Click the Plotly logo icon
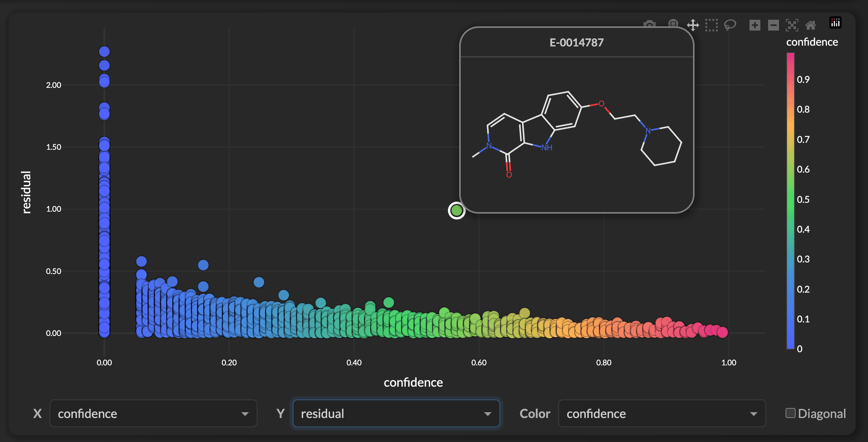Image resolution: width=868 pixels, height=442 pixels. pyautogui.click(x=835, y=23)
